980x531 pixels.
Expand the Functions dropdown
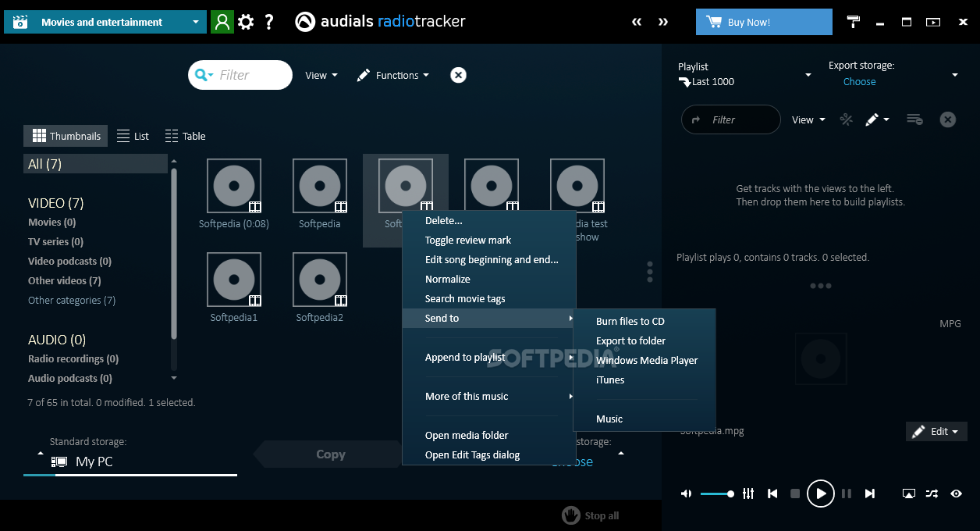393,75
